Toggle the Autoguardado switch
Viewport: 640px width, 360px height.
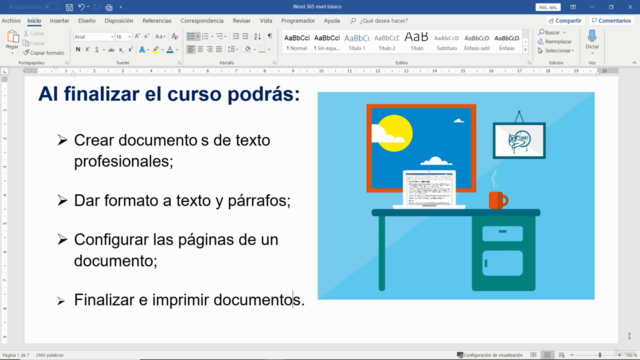click(51, 7)
